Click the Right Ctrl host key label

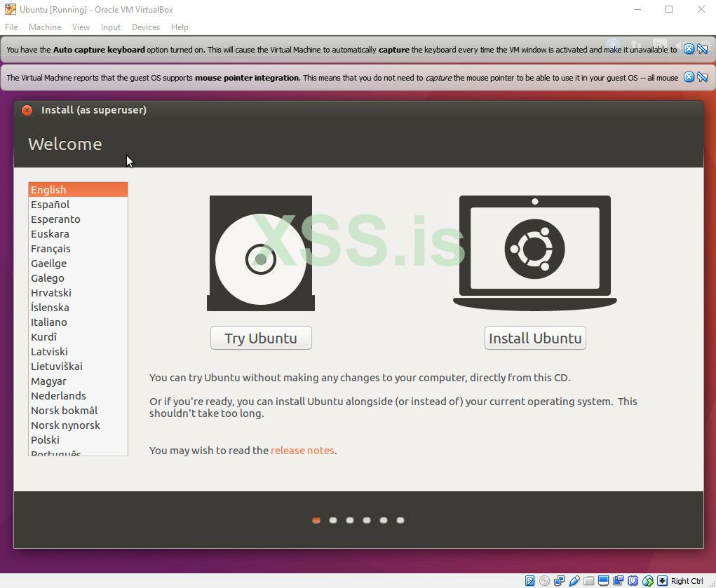[687, 581]
